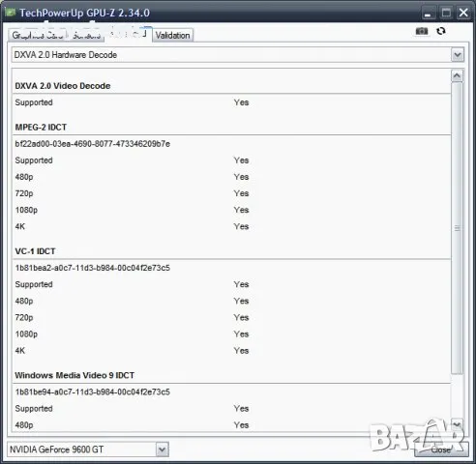
Task: Switch to the Validation tab
Action: [x=173, y=36]
